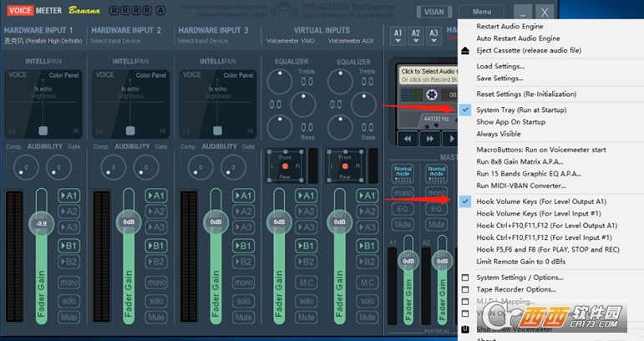Mute the Voicemeeter AUX strip
The width and height of the screenshot is (644, 341).
tap(368, 317)
